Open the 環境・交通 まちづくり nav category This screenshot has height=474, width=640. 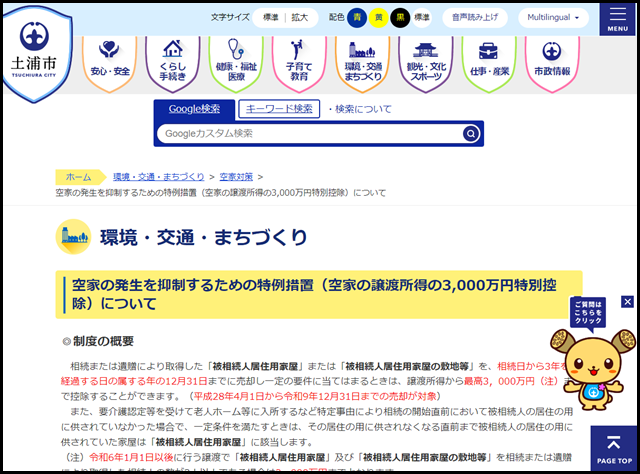pyautogui.click(x=362, y=63)
